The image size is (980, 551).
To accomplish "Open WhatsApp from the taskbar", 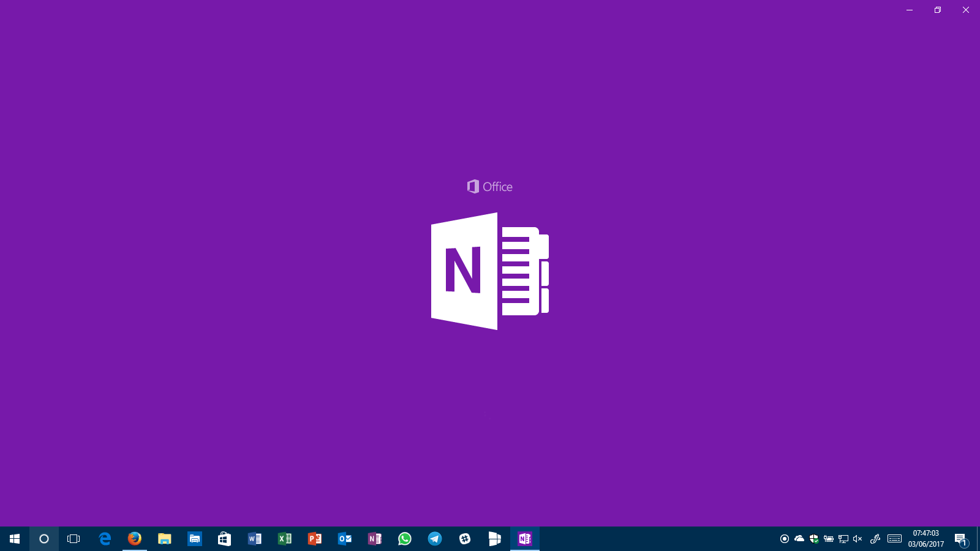I will pos(404,539).
